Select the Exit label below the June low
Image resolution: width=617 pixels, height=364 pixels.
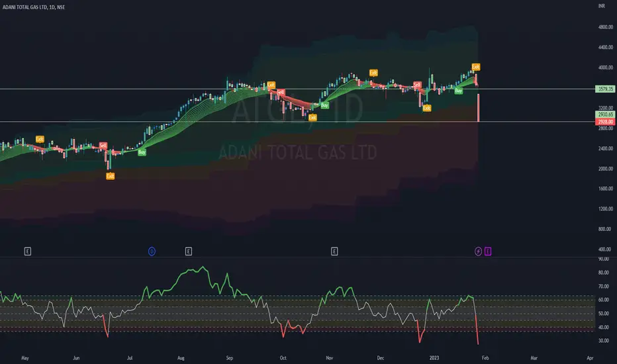[x=110, y=176]
